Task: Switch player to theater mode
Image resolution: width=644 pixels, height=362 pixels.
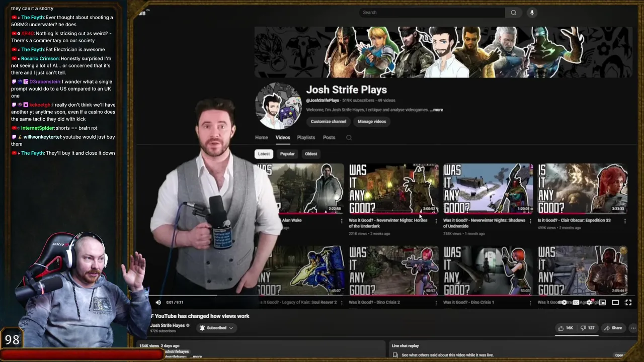Action: (615, 303)
